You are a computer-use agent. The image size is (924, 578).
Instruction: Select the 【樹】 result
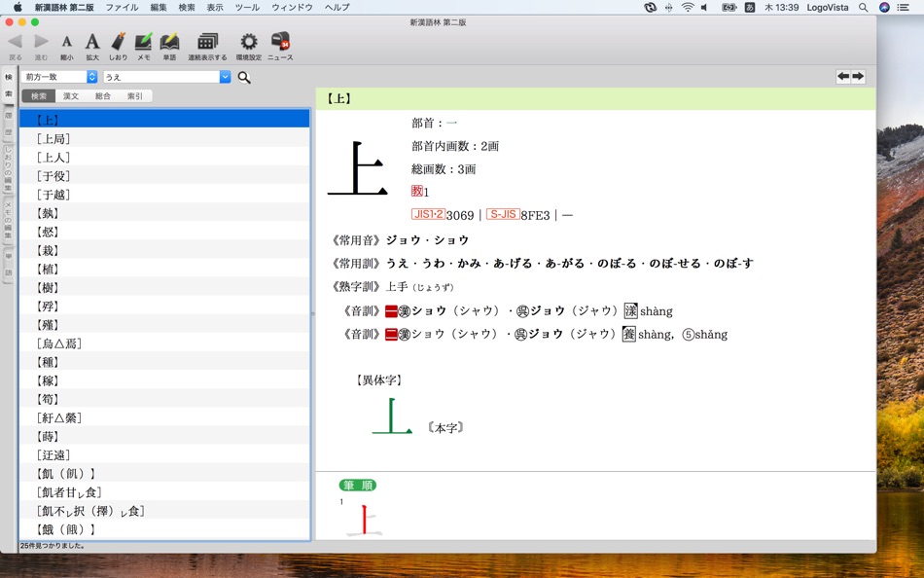coord(164,287)
